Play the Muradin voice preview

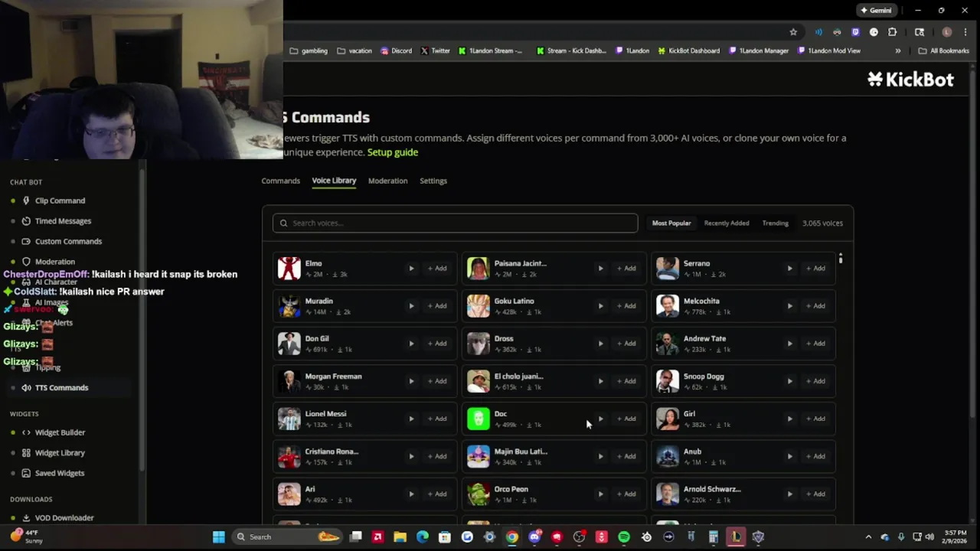(411, 306)
